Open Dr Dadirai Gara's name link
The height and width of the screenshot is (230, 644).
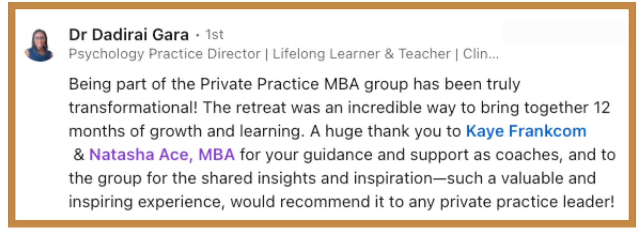click(129, 35)
